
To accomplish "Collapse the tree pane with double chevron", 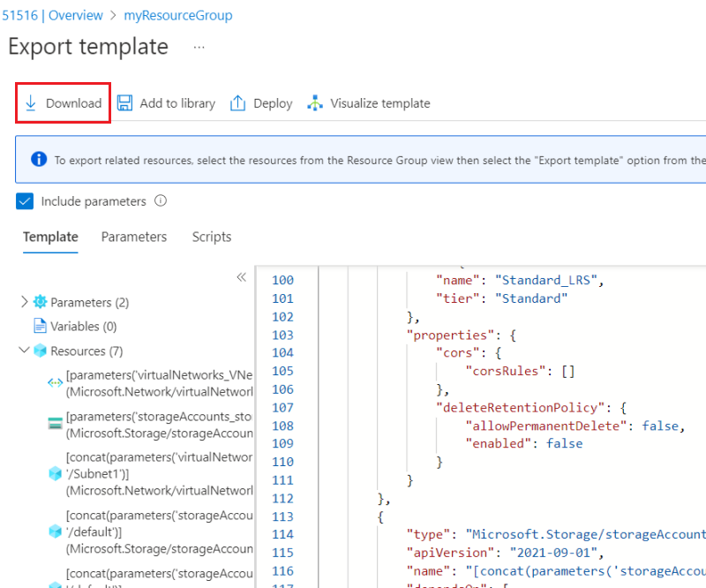I will (241, 277).
